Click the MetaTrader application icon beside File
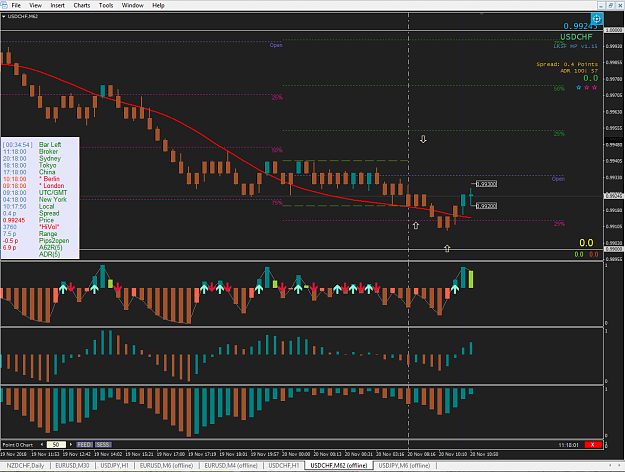The height and width of the screenshot is (472, 625). 4,5
